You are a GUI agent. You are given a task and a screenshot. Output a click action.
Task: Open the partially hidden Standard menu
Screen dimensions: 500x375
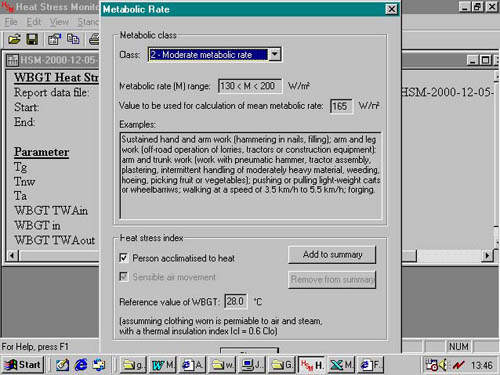coord(88,22)
